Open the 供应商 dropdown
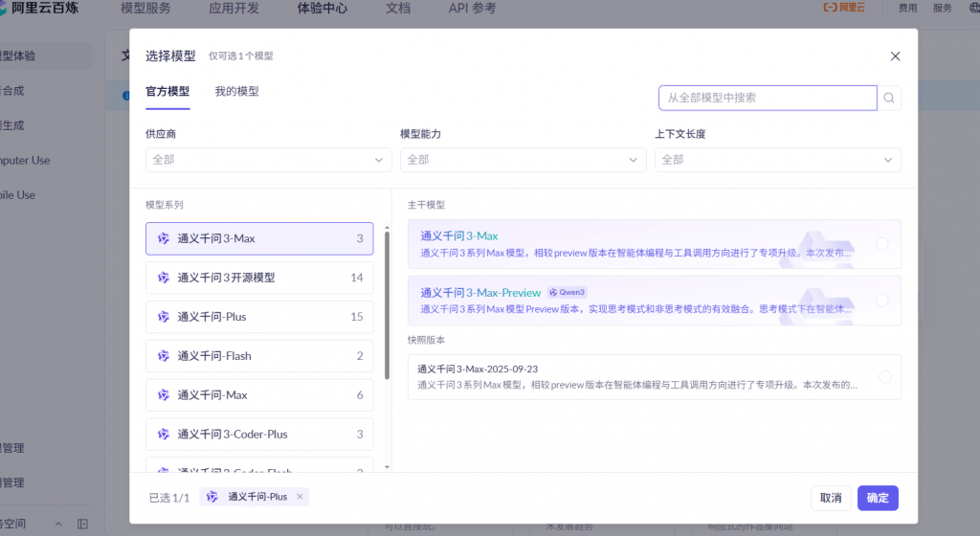Screen dimensions: 980x536 click(x=268, y=160)
